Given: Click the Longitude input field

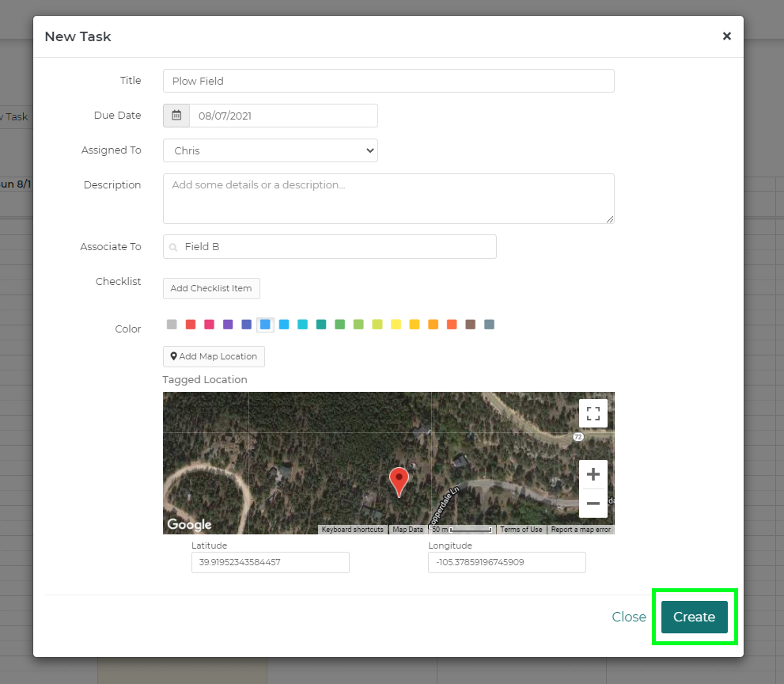Looking at the screenshot, I should [507, 562].
